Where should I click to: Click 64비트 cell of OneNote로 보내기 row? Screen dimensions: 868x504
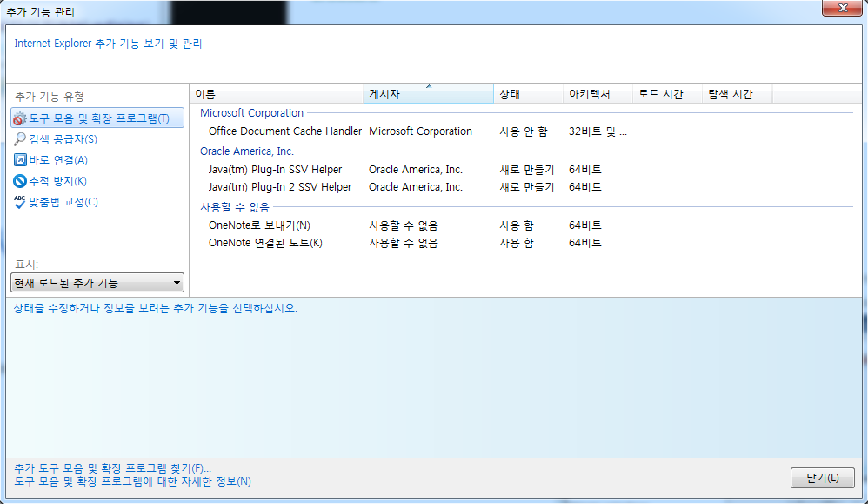(584, 225)
